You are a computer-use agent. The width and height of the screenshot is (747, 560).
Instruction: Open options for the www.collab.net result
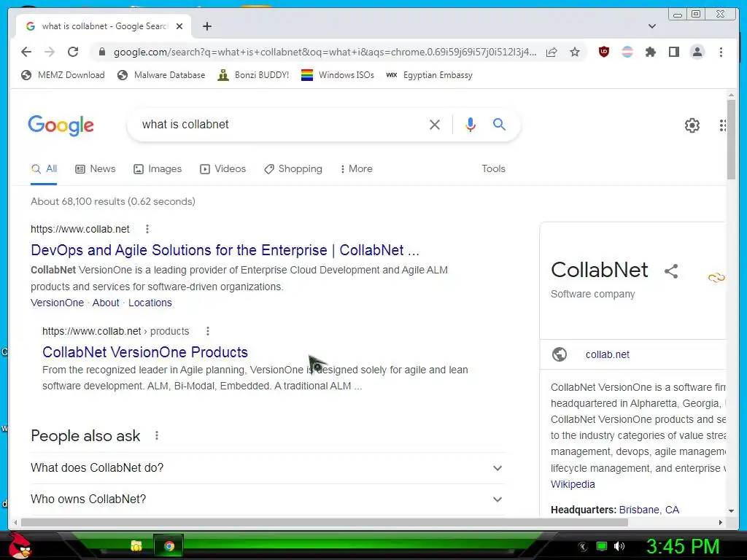pyautogui.click(x=147, y=229)
